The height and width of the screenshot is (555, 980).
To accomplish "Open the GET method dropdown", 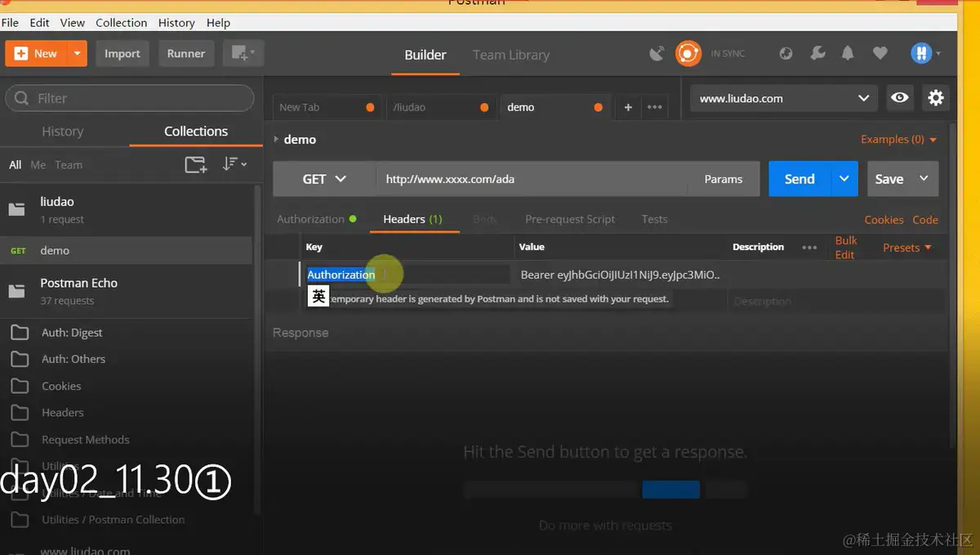I will [x=324, y=179].
